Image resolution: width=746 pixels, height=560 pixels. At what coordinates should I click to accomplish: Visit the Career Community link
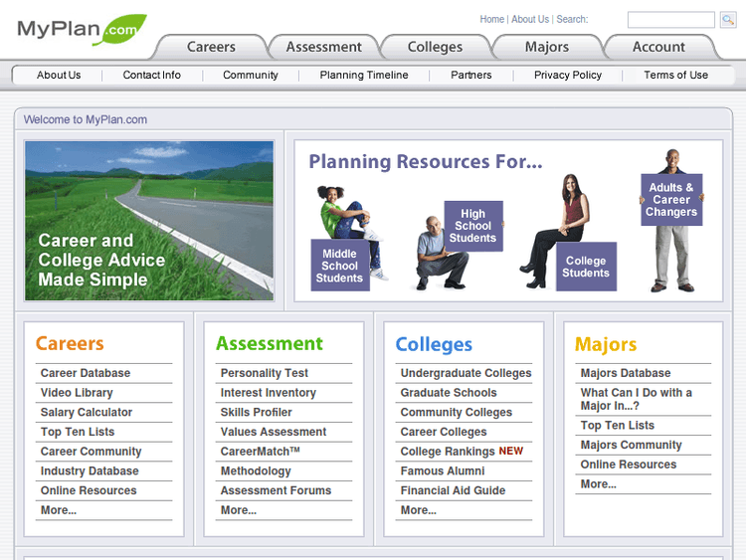(x=91, y=451)
